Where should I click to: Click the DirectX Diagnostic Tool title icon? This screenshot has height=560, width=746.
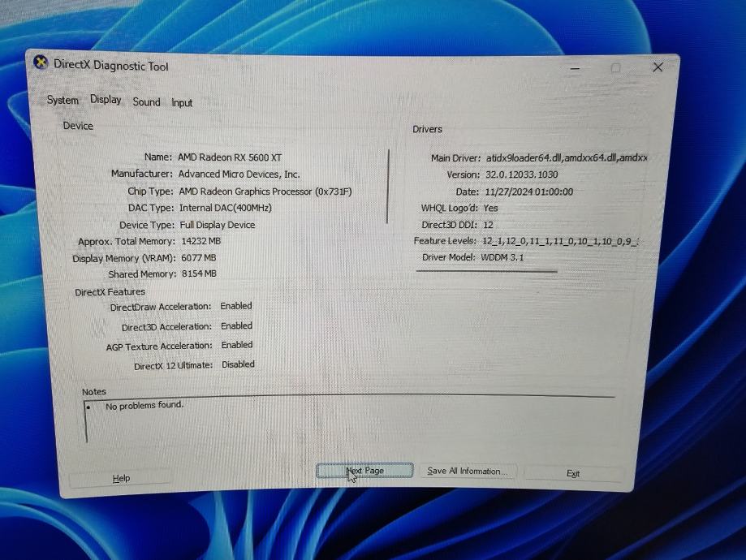click(41, 62)
